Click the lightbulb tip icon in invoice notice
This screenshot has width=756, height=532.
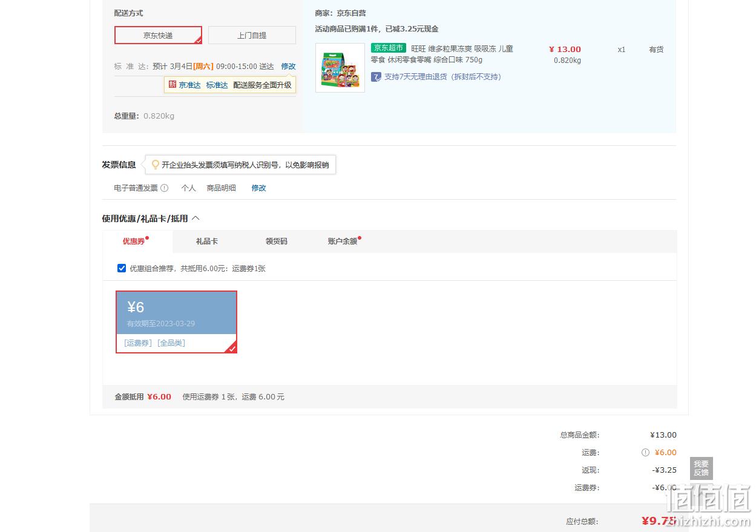[156, 164]
